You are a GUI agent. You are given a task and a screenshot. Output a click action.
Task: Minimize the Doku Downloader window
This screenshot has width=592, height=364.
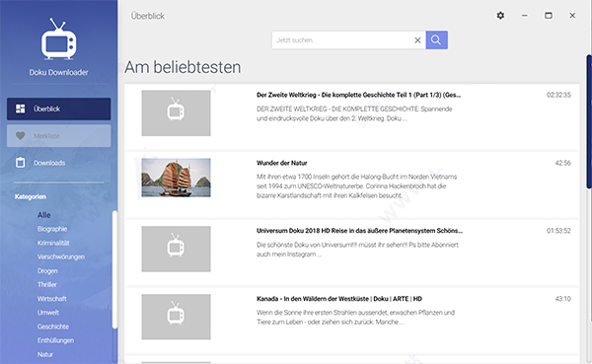[525, 16]
